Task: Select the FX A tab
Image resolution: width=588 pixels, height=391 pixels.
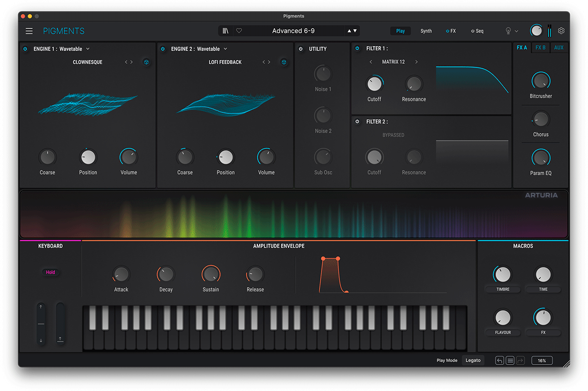Action: pos(522,48)
